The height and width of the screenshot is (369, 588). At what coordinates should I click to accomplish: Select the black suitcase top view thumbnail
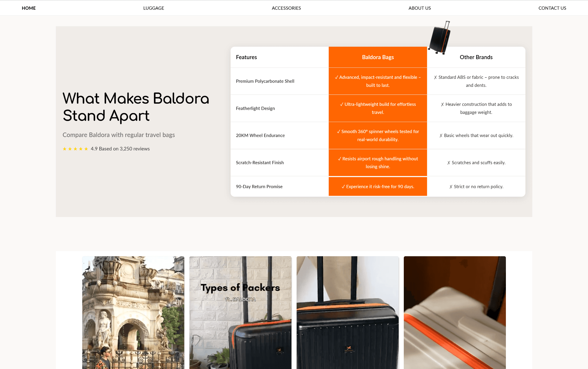[x=347, y=312]
